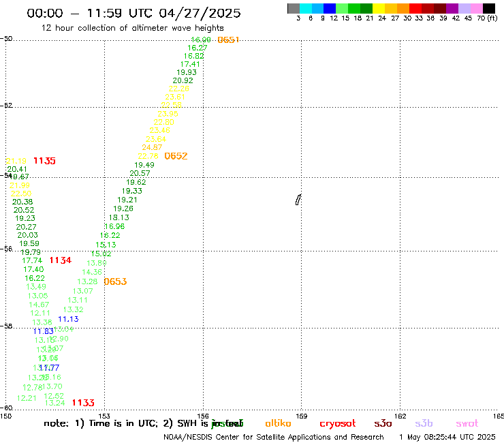Click the longitude axis label 156
The image size is (504, 443).
pyautogui.click(x=203, y=416)
